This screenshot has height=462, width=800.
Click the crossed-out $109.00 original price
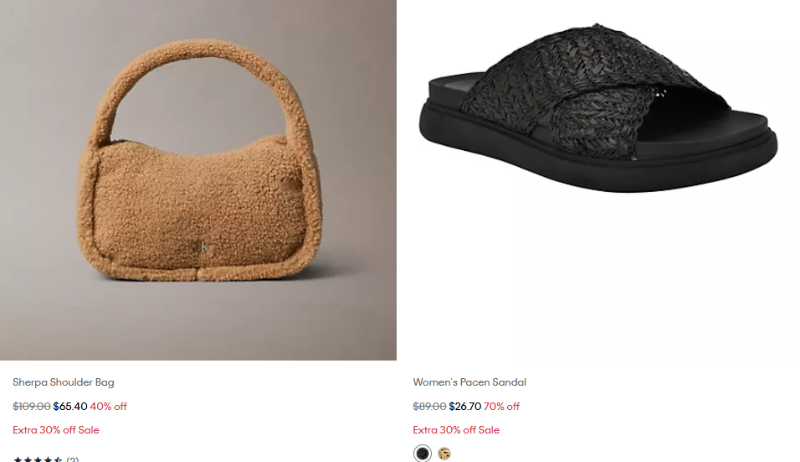31,406
